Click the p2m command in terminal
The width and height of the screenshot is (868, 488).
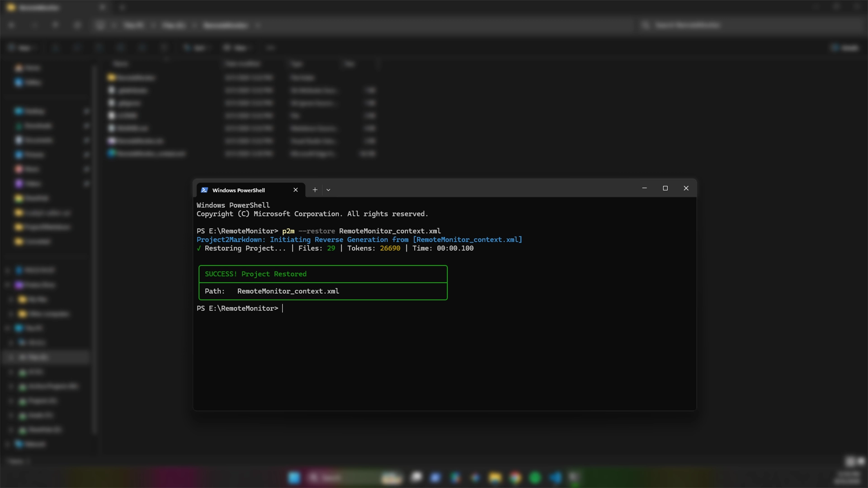pyautogui.click(x=288, y=231)
